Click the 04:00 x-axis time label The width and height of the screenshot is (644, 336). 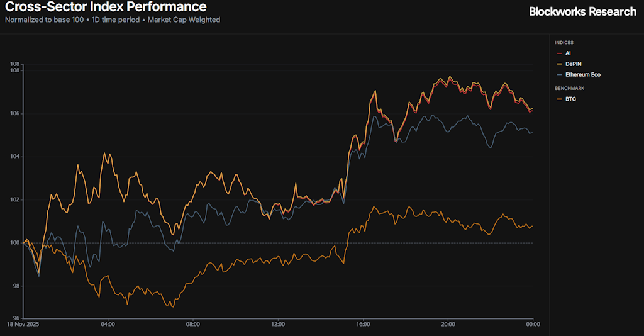click(108, 325)
